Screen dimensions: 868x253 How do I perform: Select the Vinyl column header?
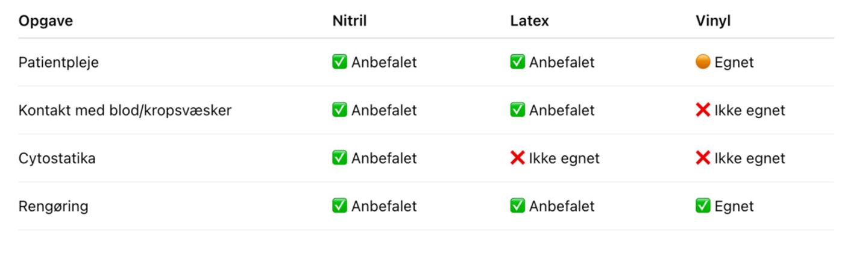tap(713, 21)
